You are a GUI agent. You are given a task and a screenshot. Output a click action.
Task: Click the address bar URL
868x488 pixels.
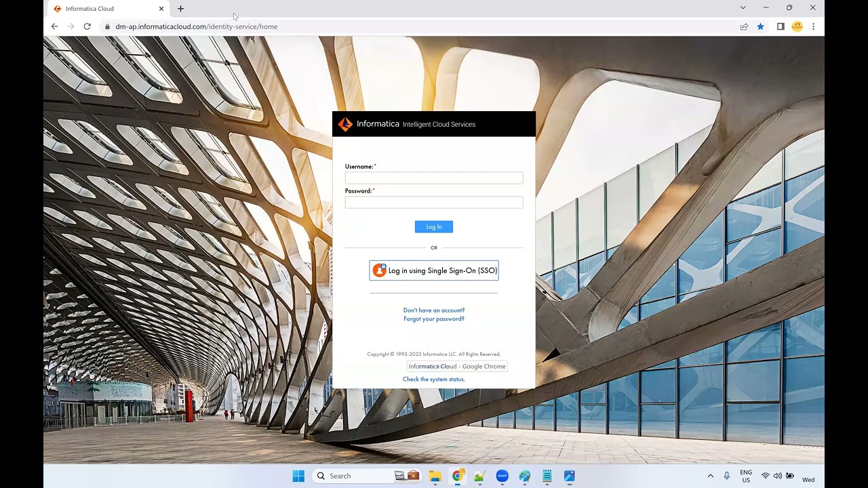(197, 26)
